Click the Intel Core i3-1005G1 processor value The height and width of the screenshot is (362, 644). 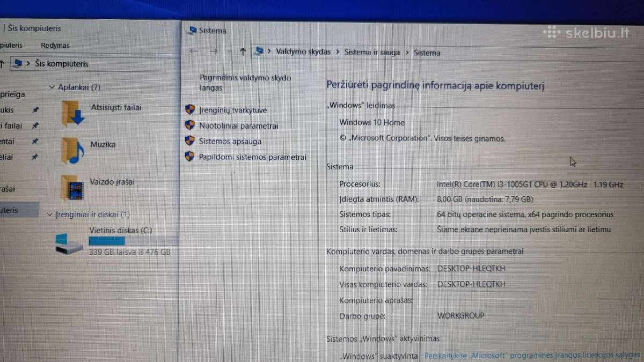click(530, 184)
